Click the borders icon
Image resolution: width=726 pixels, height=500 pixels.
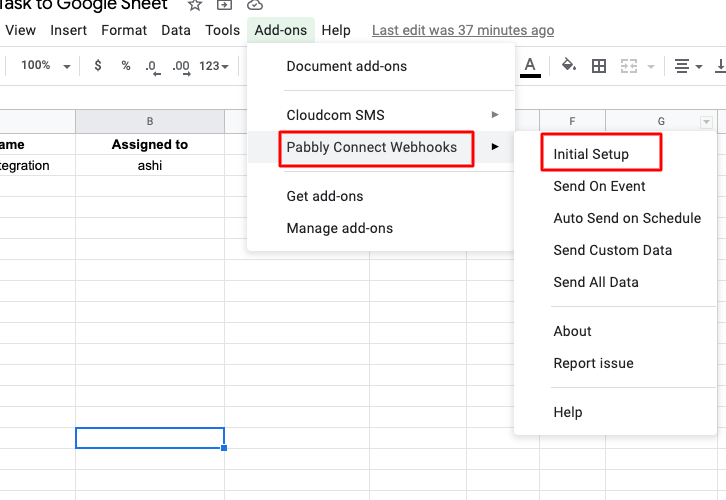coord(599,66)
